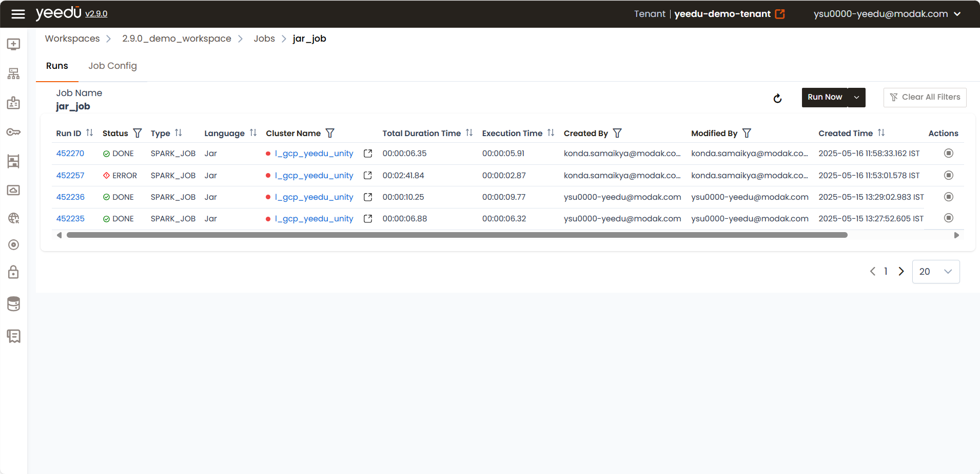Click total duration 00:02:41.84
This screenshot has width=980, height=474.
pos(403,176)
